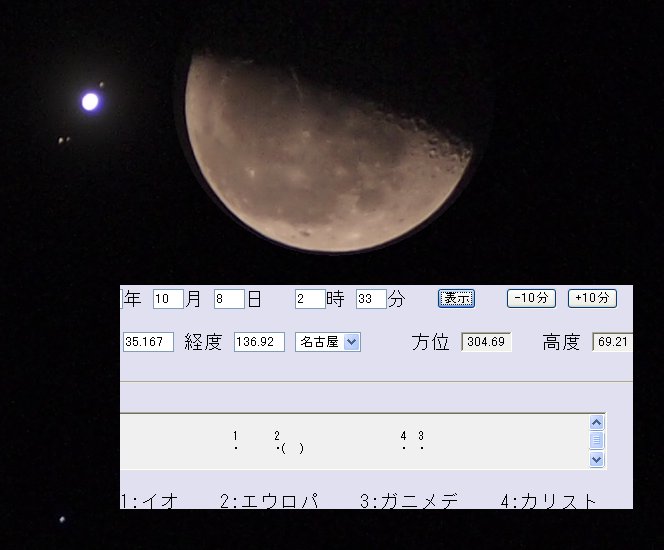This screenshot has width=664, height=550.
Task: Click satellite marker 2 (Europa) in diagram
Action: [276, 447]
